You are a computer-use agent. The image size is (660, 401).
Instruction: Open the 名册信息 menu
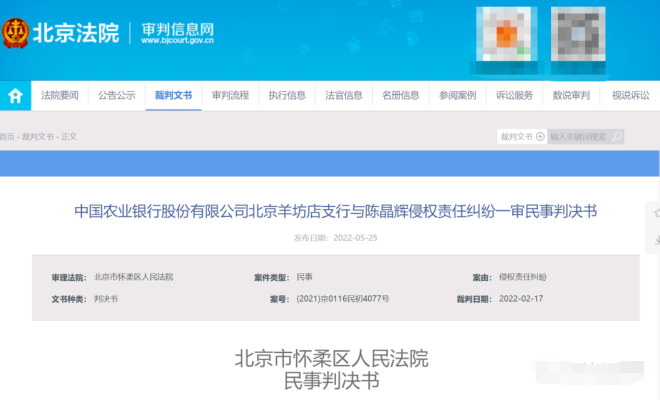click(401, 96)
